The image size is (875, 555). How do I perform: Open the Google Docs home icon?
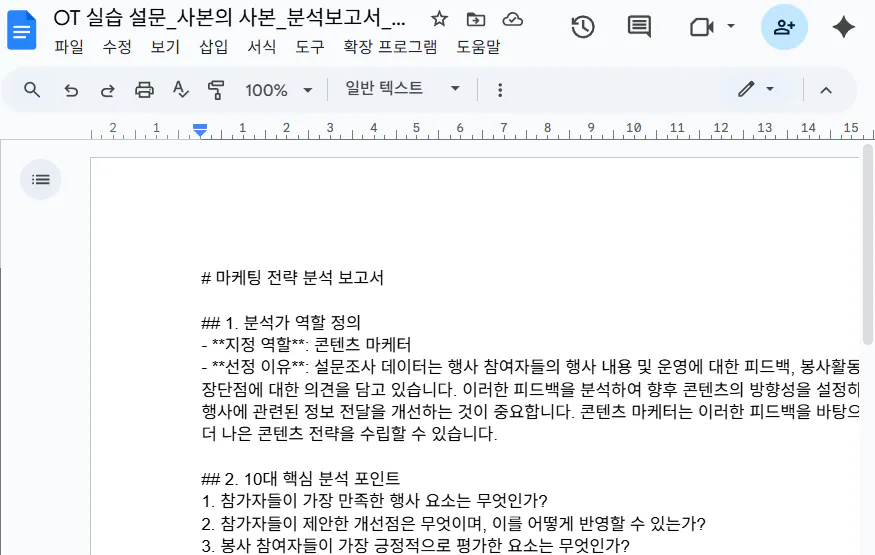click(22, 30)
